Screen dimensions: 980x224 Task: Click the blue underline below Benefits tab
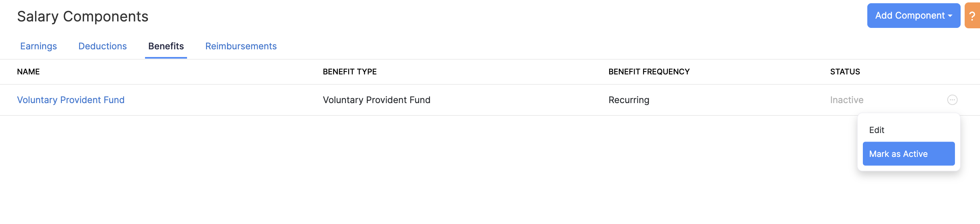pos(166,58)
